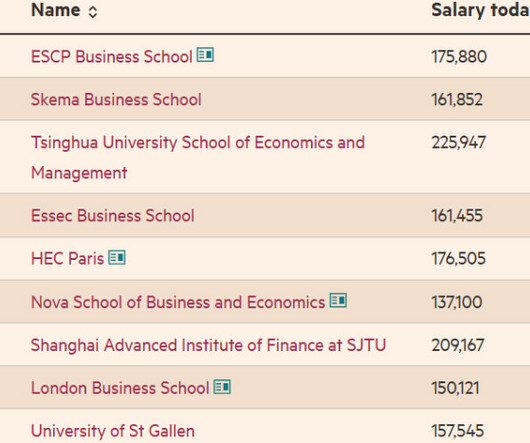Open Skema Business School link
530x443 pixels.
116,99
